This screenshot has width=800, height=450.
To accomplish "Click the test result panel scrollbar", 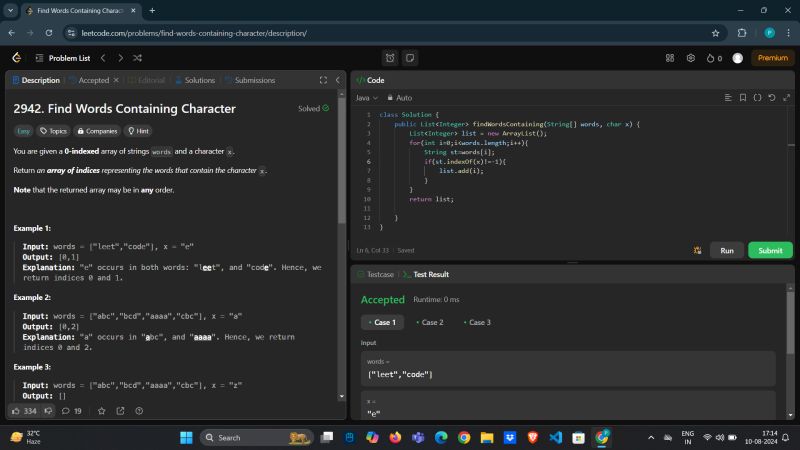I will click(790, 323).
